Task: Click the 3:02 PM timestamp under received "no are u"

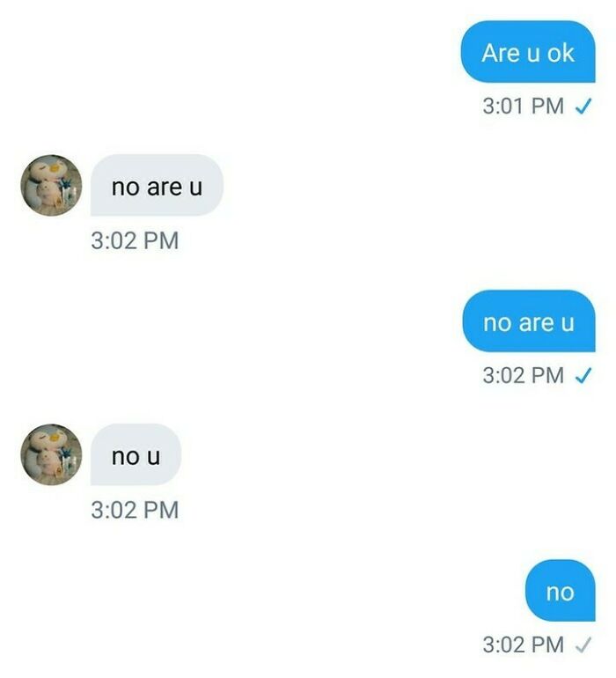Action: [135, 240]
